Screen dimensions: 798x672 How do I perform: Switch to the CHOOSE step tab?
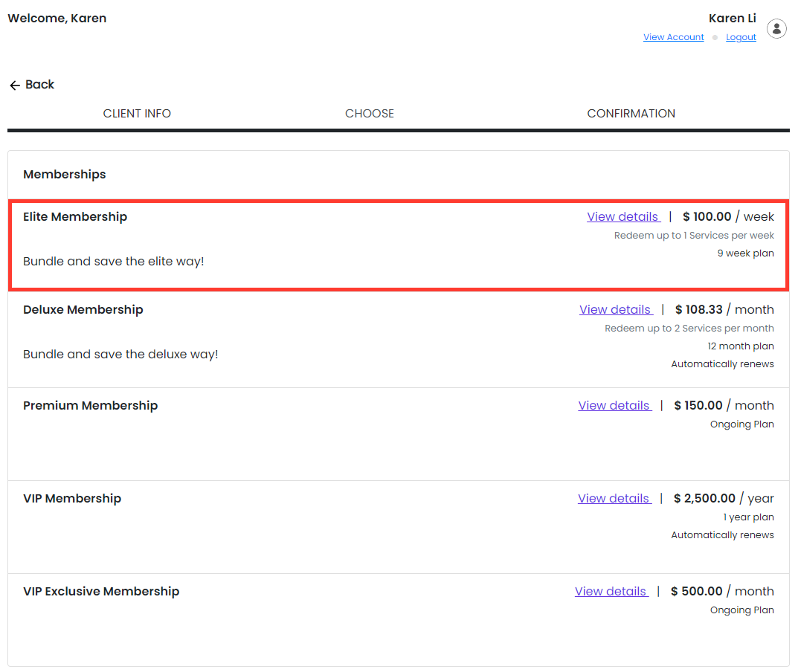coord(370,114)
